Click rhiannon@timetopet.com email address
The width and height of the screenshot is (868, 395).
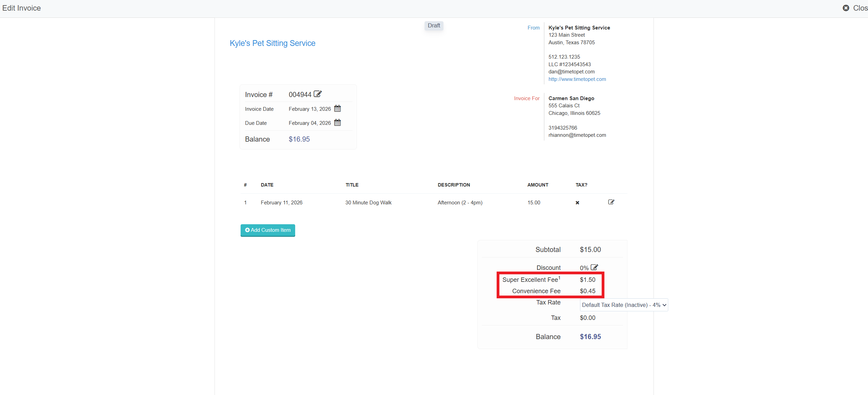click(577, 135)
